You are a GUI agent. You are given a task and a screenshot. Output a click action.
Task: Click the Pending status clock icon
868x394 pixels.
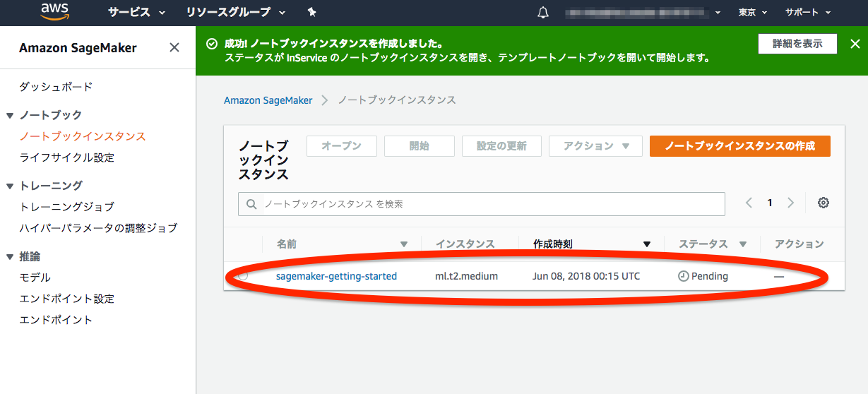pyautogui.click(x=683, y=276)
